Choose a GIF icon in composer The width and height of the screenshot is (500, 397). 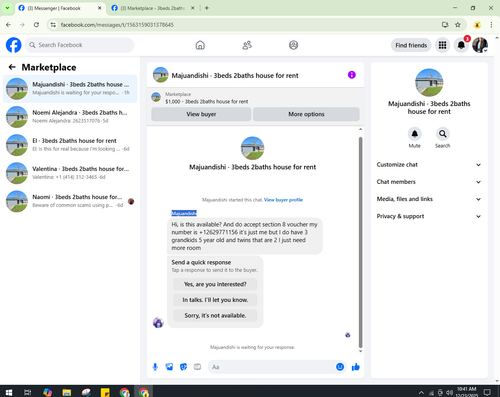tap(197, 367)
